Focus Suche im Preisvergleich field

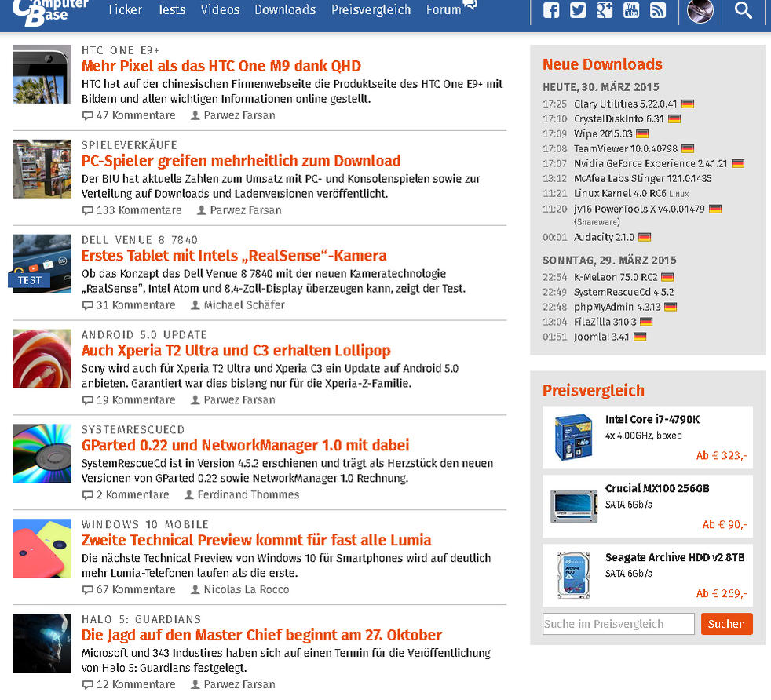tap(619, 624)
